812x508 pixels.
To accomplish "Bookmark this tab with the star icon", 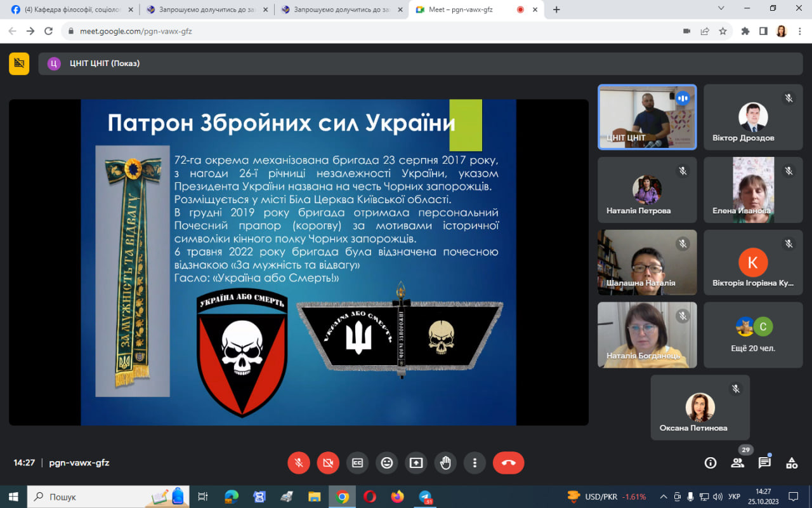I will pos(723,31).
